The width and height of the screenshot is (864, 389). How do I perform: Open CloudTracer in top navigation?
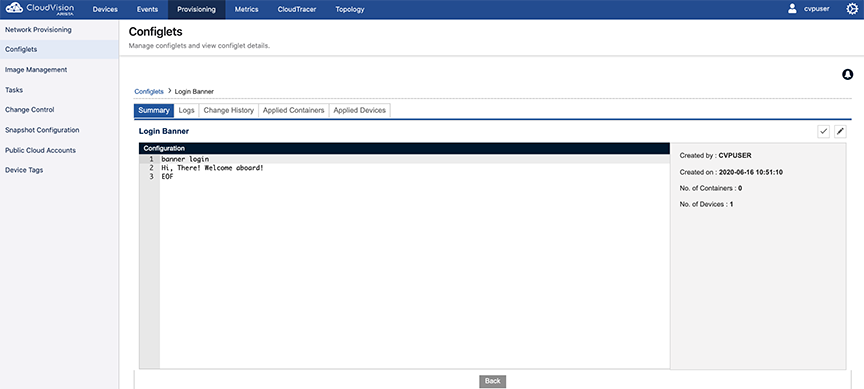click(297, 9)
